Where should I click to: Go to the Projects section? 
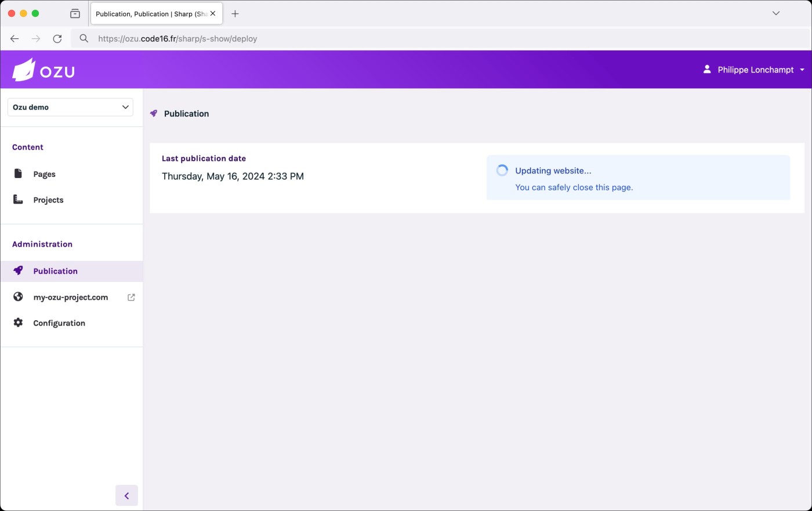tap(49, 200)
